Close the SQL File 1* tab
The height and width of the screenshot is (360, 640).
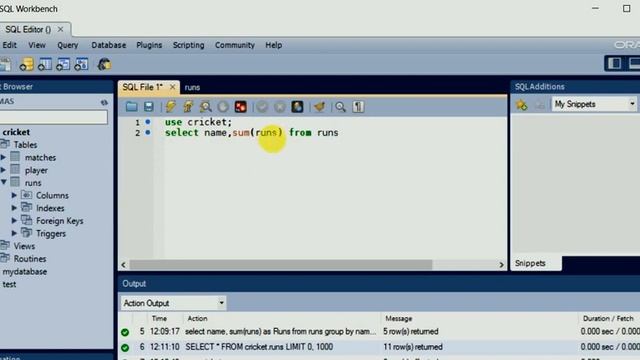pos(173,87)
